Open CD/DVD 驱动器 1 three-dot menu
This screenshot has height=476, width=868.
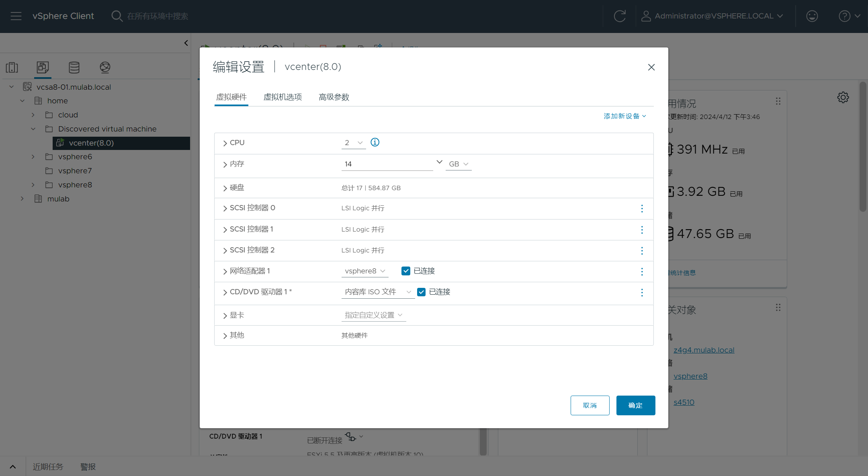pyautogui.click(x=642, y=292)
